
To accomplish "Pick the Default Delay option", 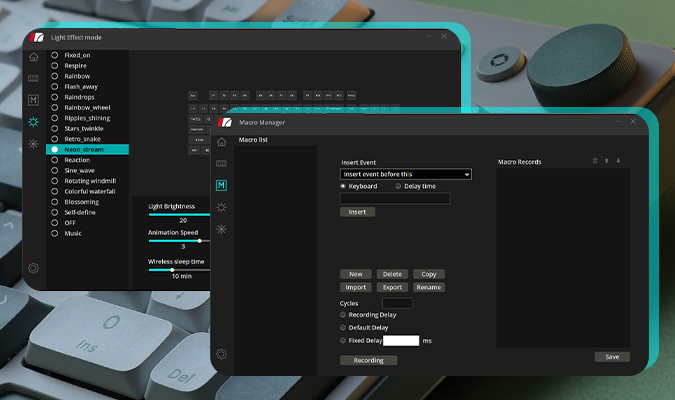I will click(344, 327).
